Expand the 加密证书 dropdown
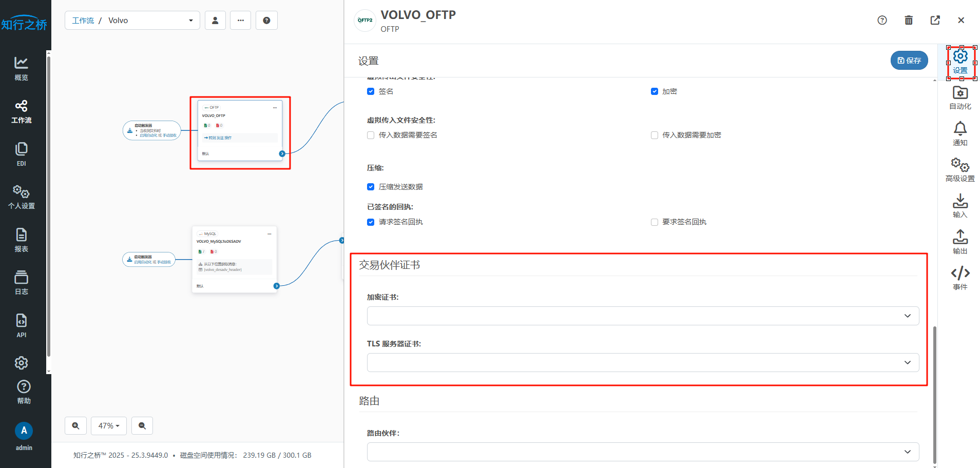980x468 pixels. [643, 316]
